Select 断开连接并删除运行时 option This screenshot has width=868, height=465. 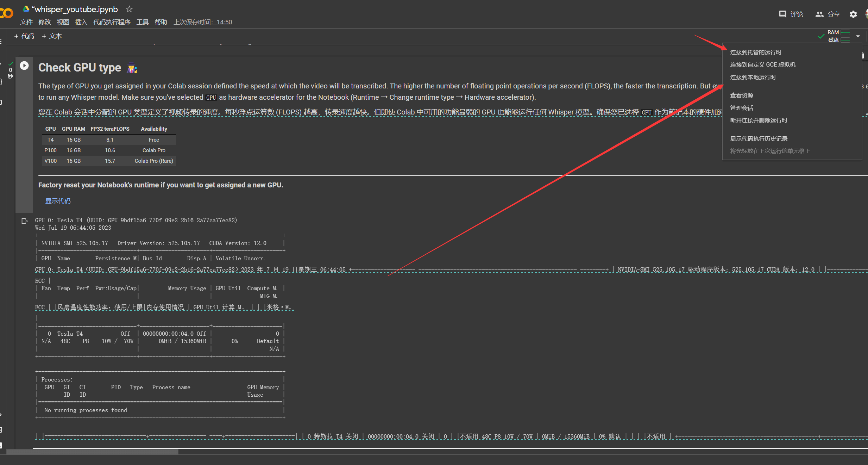[x=758, y=120]
